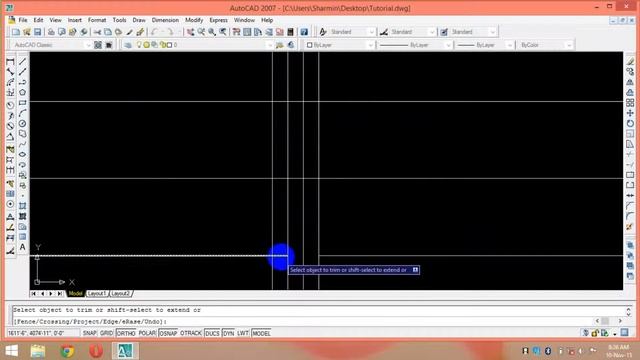
Task: Select the Rotate modify tool
Action: (630, 123)
